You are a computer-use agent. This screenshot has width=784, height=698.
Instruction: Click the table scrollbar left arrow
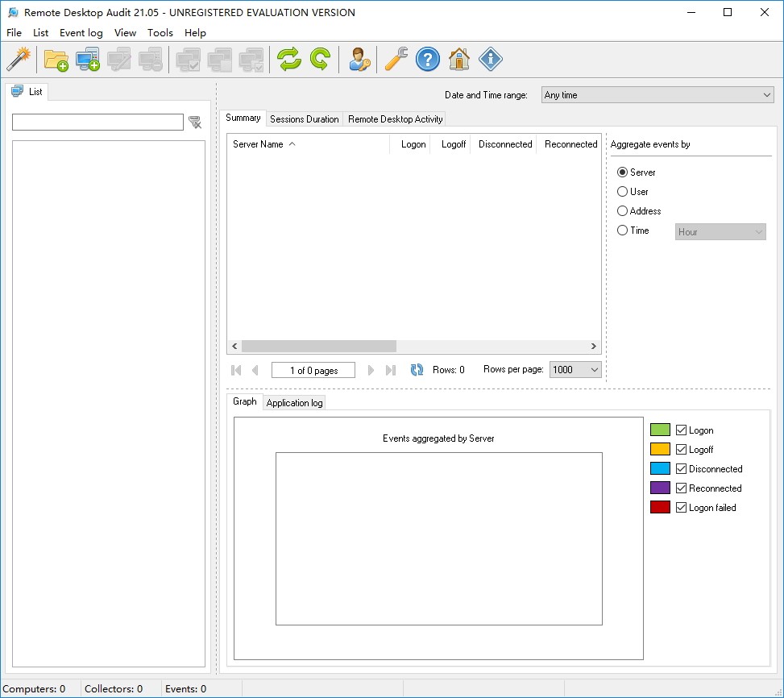tap(234, 346)
